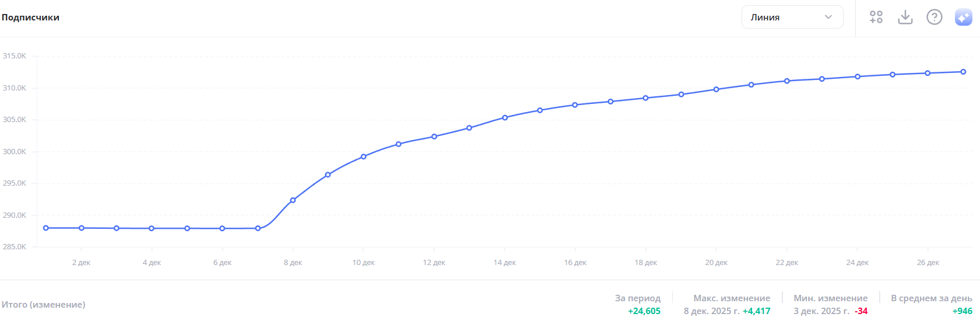
Task: Open the help question mark icon
Action: coord(934,17)
